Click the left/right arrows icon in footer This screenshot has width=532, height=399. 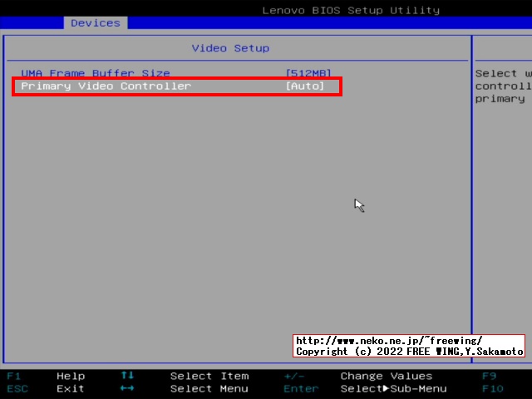coord(127,388)
